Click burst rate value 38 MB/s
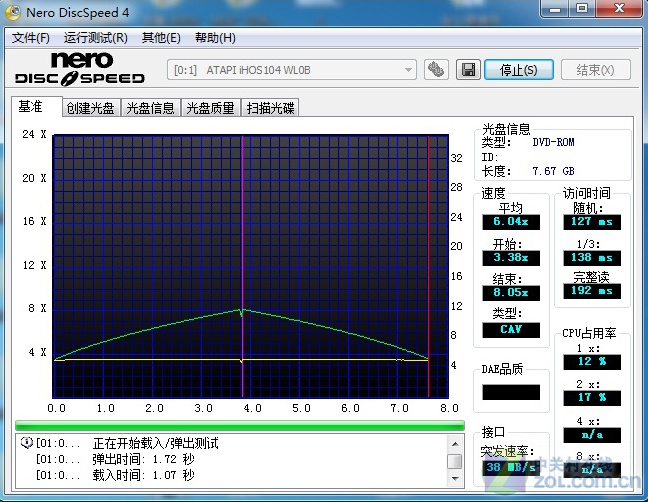This screenshot has height=502, width=648. (x=511, y=468)
